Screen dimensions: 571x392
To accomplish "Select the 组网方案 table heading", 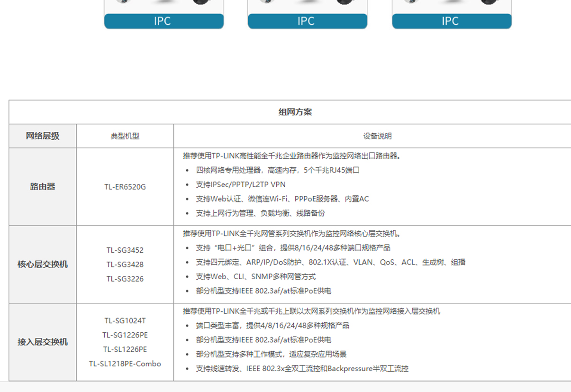I will coord(295,112).
